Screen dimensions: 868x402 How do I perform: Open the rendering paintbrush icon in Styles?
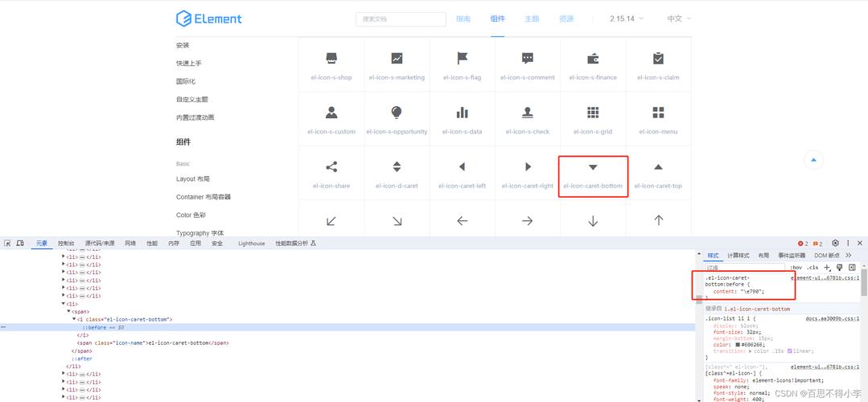pyautogui.click(x=840, y=268)
